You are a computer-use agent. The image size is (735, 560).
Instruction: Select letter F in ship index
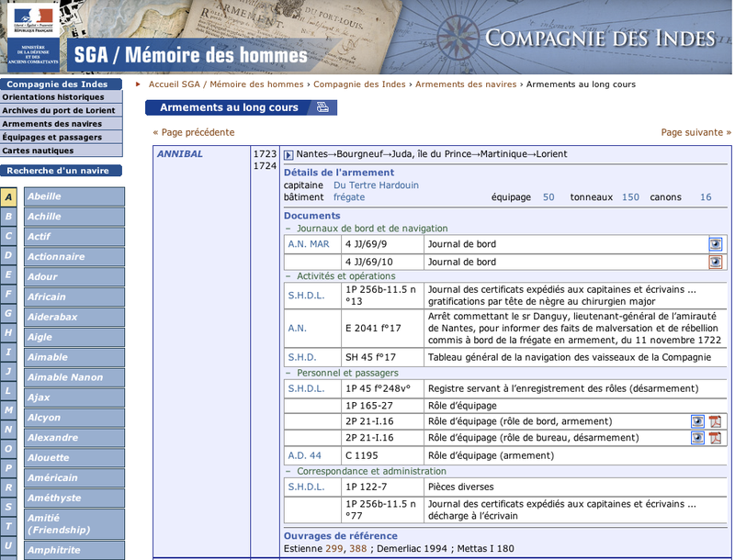pos(8,294)
